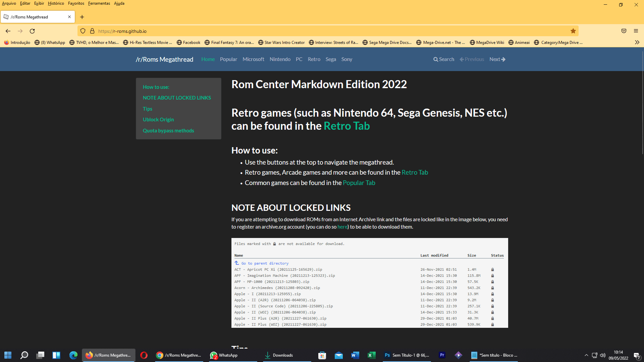The width and height of the screenshot is (644, 362).
Task: Jump to NOTE ABOUT LOCKED LINKS section
Action: coord(177,98)
